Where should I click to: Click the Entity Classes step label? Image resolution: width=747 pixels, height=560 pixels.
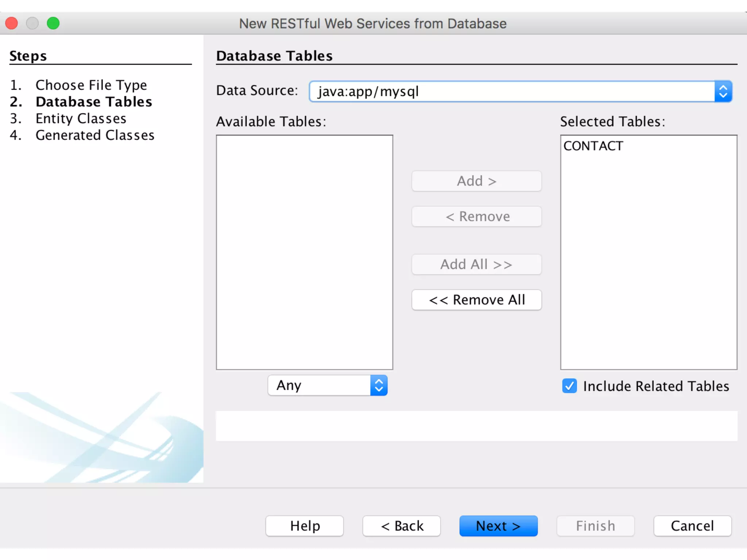click(x=81, y=118)
